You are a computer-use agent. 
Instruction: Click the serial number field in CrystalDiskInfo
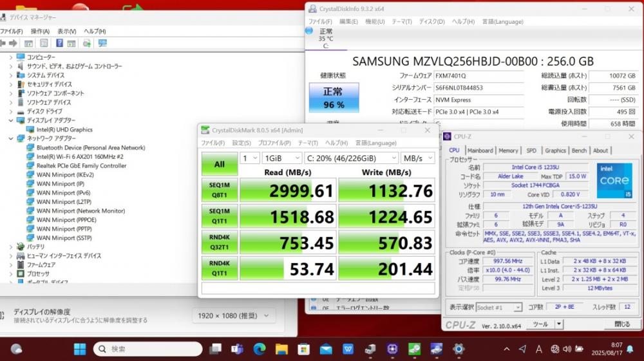click(x=478, y=88)
